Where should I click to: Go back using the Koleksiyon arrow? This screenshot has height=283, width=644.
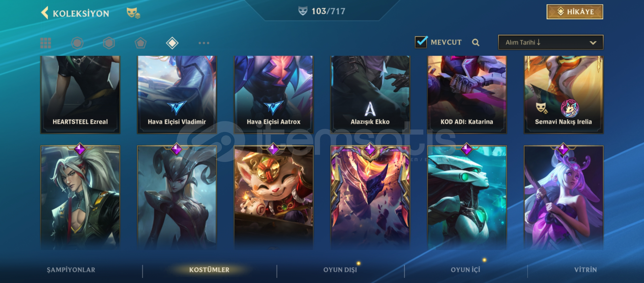[45, 13]
